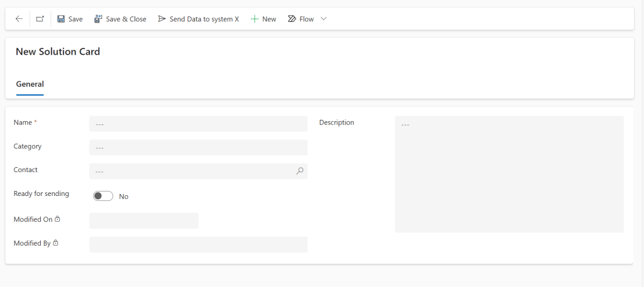Click the locked Modified On field
The width and height of the screenshot is (644, 287).
(x=143, y=220)
